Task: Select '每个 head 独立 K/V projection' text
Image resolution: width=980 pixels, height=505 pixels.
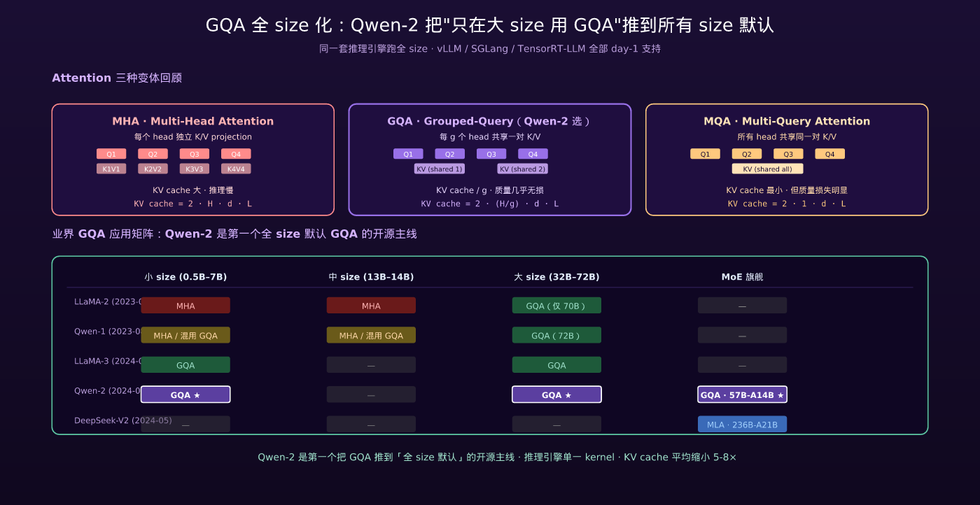Action: (193, 137)
